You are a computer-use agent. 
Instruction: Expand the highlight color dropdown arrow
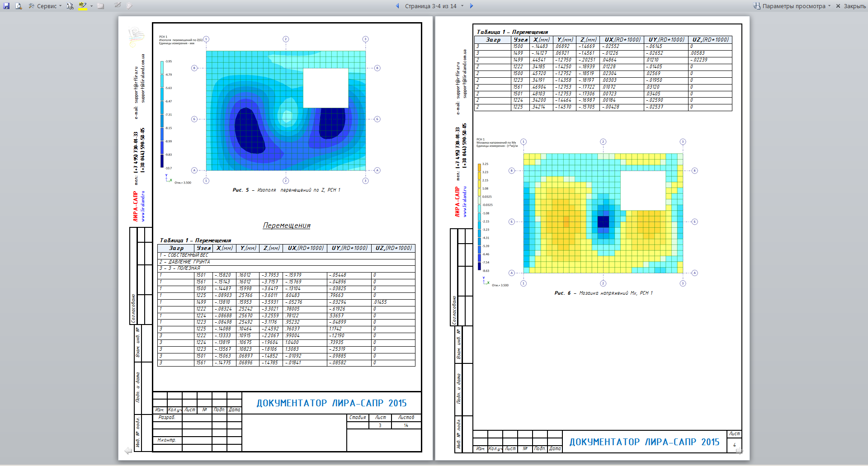click(91, 6)
